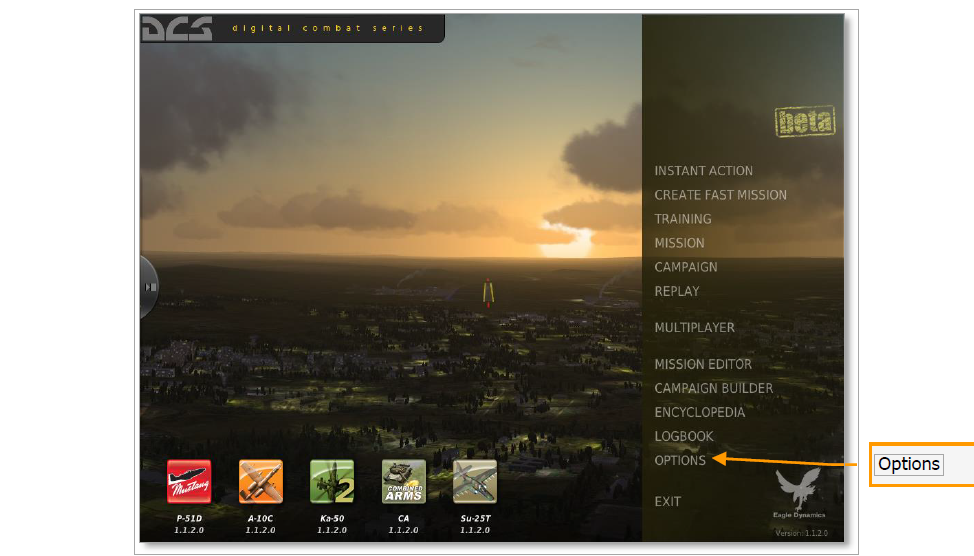Go to the Mission menu entry
Screen dimensions: 974x556
click(680, 244)
